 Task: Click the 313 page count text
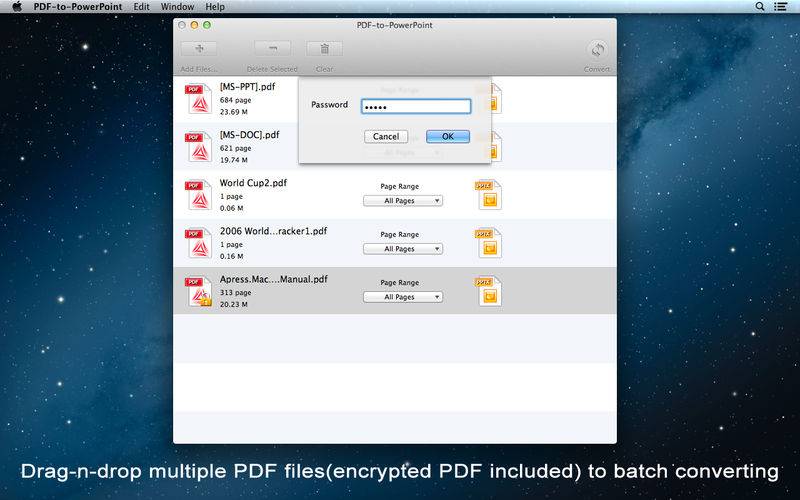coord(236,293)
